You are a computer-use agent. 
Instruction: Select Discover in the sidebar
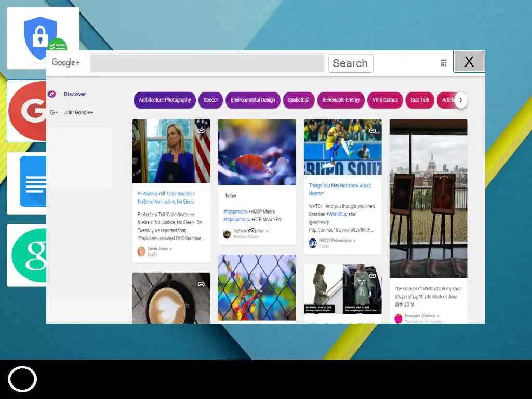pos(75,94)
